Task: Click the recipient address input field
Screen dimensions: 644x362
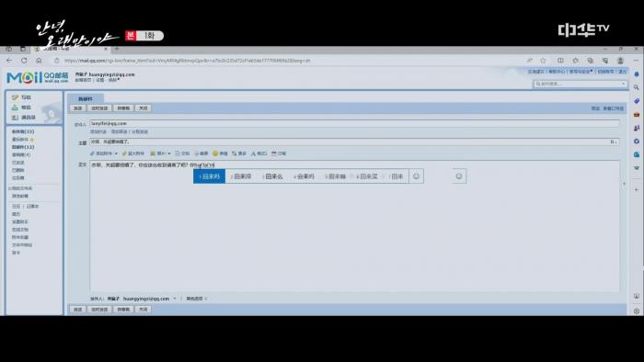Action: coord(354,123)
